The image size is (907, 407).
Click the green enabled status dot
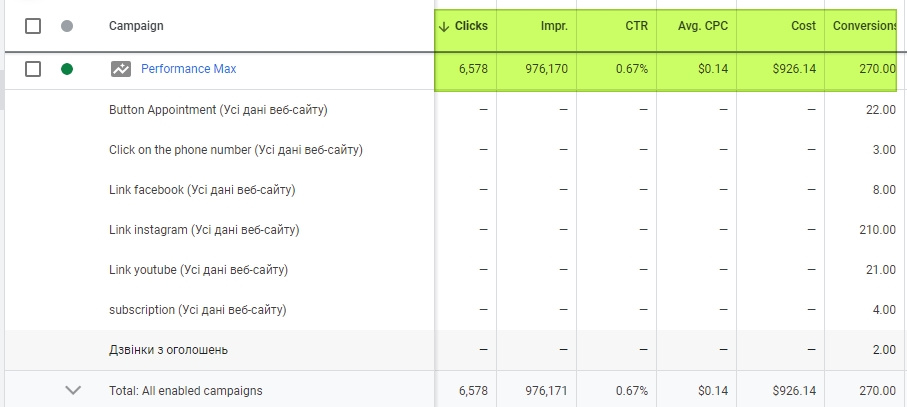pyautogui.click(x=67, y=69)
